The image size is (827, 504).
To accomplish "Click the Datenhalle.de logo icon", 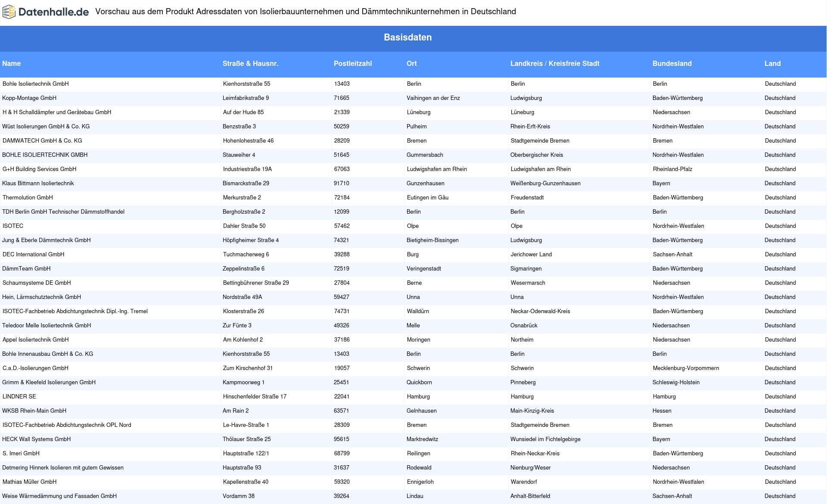I will pyautogui.click(x=9, y=12).
